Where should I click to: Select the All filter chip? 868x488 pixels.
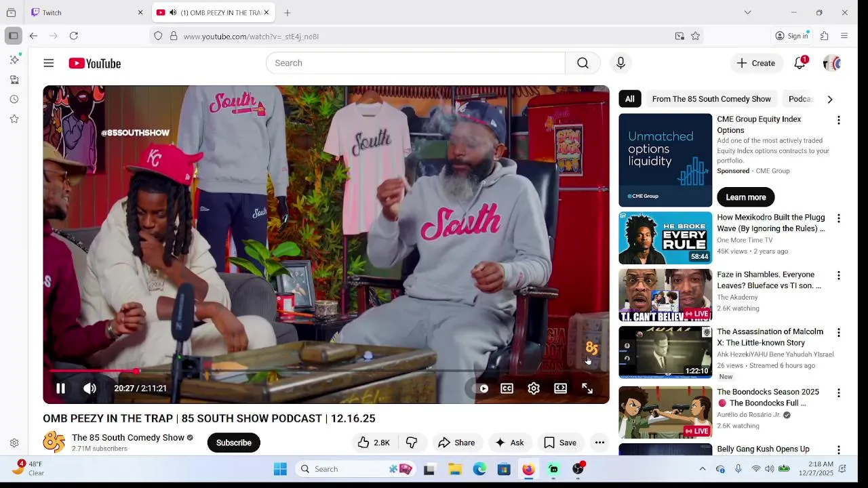click(x=630, y=99)
